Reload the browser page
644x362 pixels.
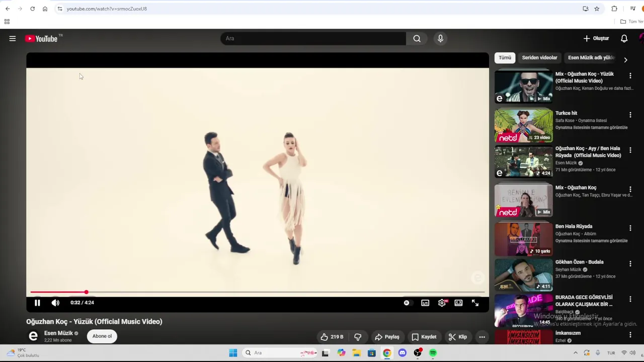(x=32, y=9)
